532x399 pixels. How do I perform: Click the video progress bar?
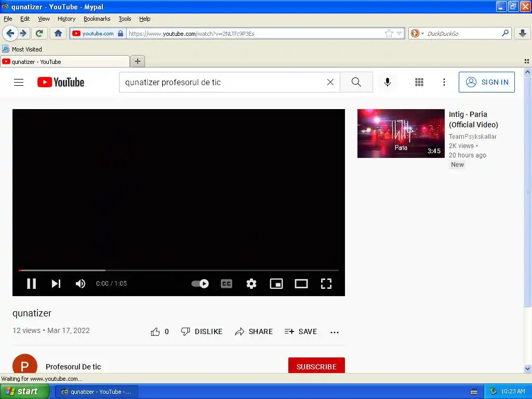click(179, 270)
